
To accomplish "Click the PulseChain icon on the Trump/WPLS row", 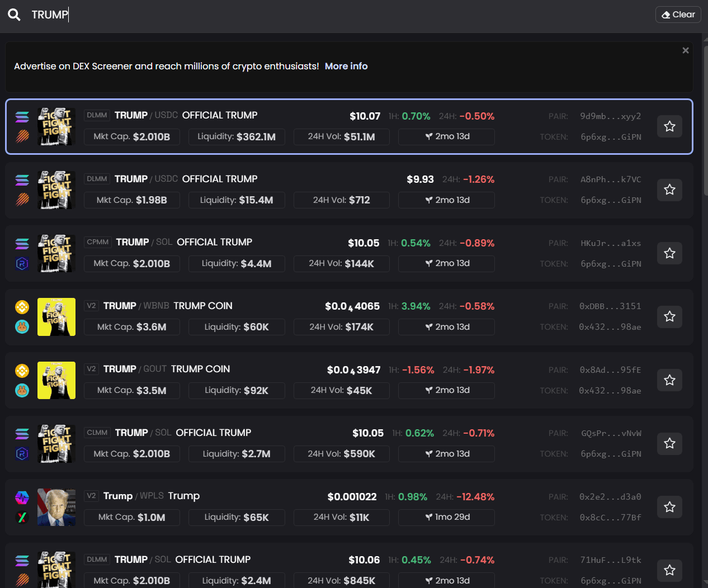I will coord(22,497).
